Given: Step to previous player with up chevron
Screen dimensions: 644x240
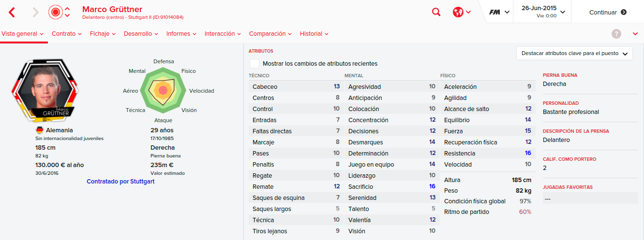Looking at the screenshot, I should pos(67,9).
